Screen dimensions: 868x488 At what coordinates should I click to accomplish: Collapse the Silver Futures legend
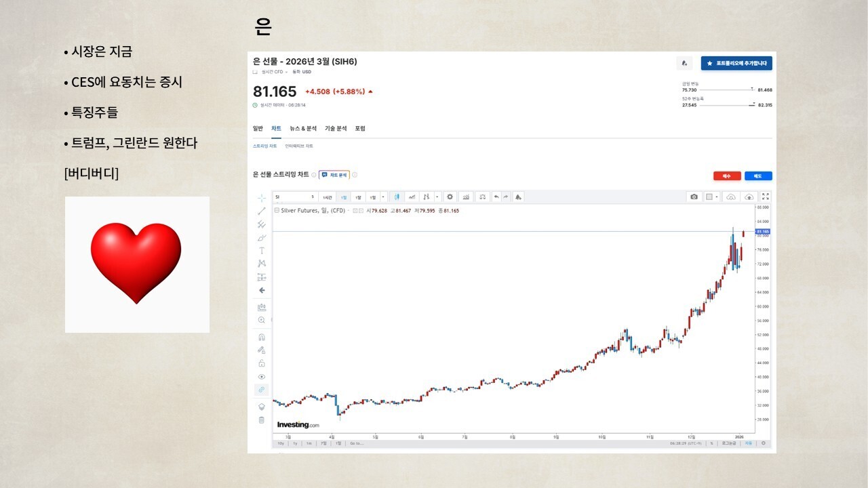click(x=276, y=211)
